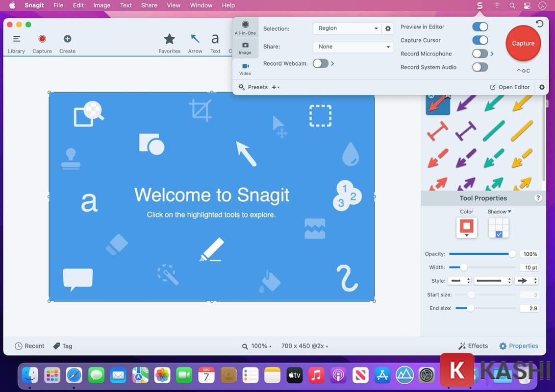The image size is (555, 392).
Task: Open the Library from the toolbar
Action: point(16,44)
